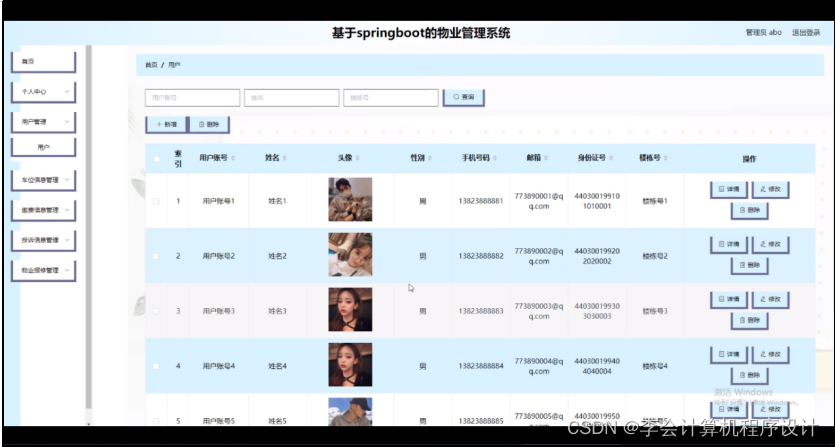The height and width of the screenshot is (447, 835).
Task: Click sort arrows beside 手机号码 header
Action: 495,158
